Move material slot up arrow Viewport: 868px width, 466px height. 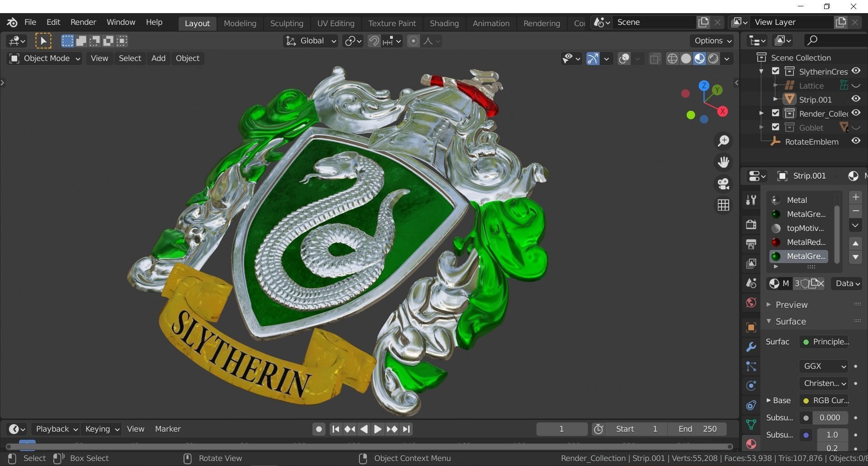(855, 243)
